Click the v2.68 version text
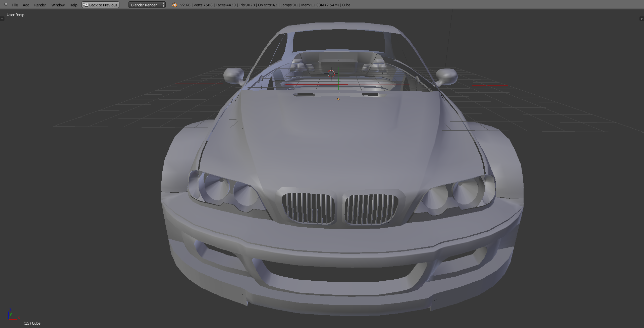Image resolution: width=644 pixels, height=328 pixels. click(x=185, y=5)
